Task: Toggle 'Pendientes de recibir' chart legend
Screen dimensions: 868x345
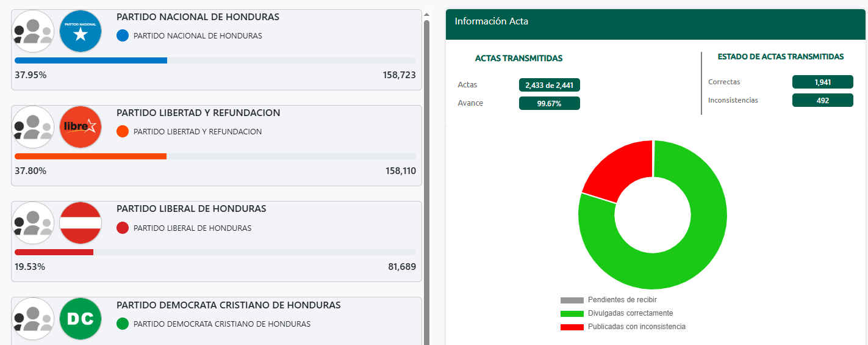Action: point(622,300)
